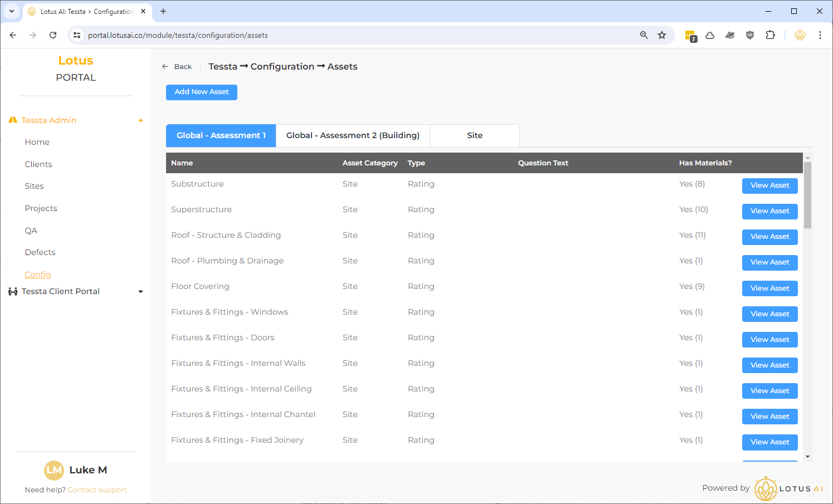This screenshot has width=833, height=504.
Task: Open the Chrome three-dot menu
Action: [x=820, y=35]
